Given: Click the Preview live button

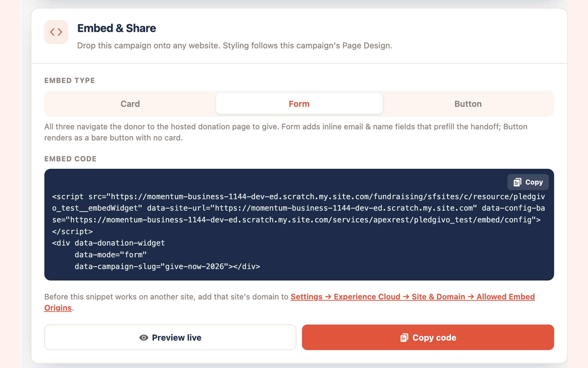Looking at the screenshot, I should 170,337.
